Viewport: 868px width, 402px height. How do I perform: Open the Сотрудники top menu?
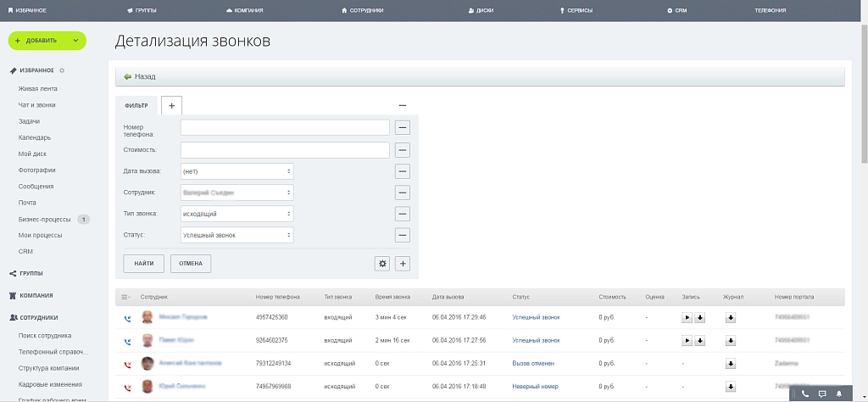click(363, 10)
